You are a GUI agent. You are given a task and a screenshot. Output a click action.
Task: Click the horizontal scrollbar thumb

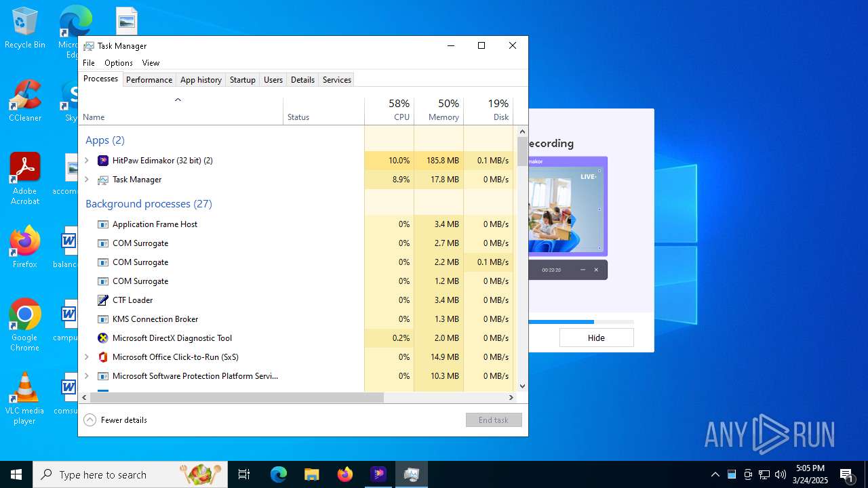(237, 398)
